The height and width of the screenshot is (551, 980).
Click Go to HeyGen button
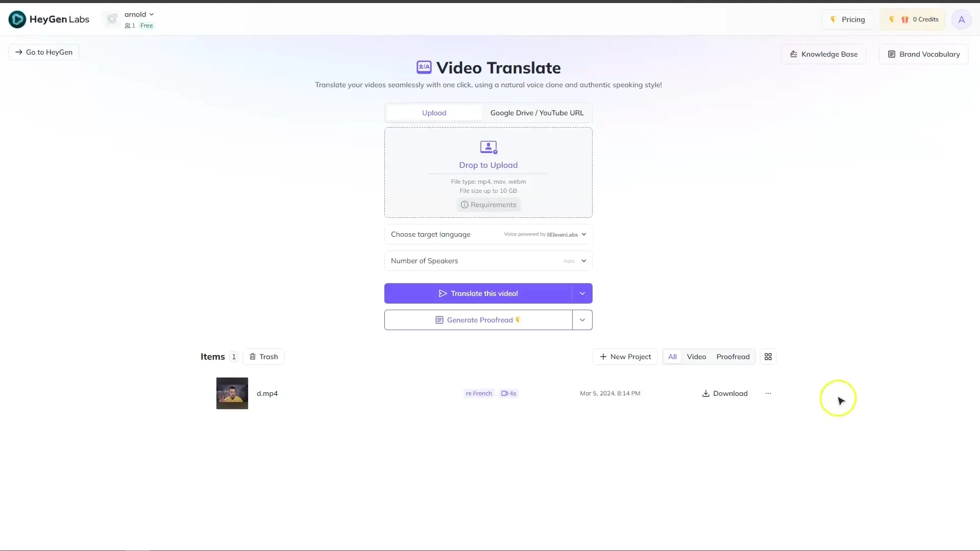pos(43,52)
